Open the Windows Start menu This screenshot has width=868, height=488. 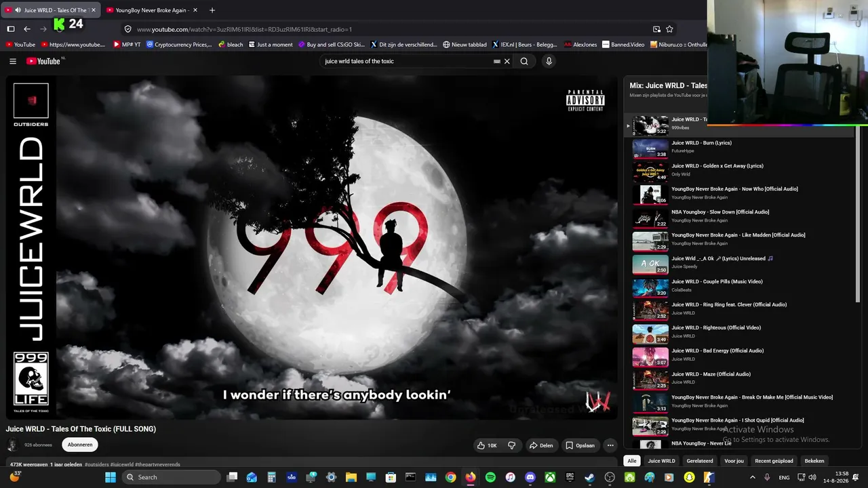coord(111,477)
